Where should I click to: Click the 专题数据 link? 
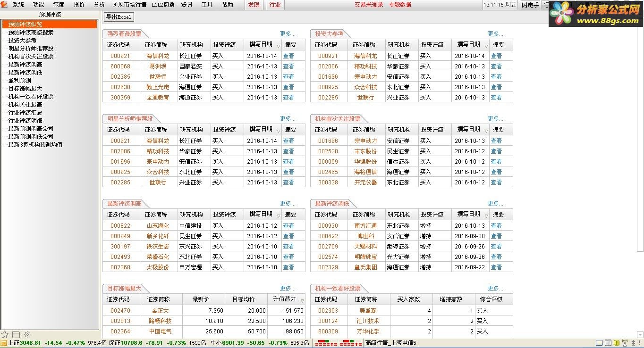[x=400, y=5]
